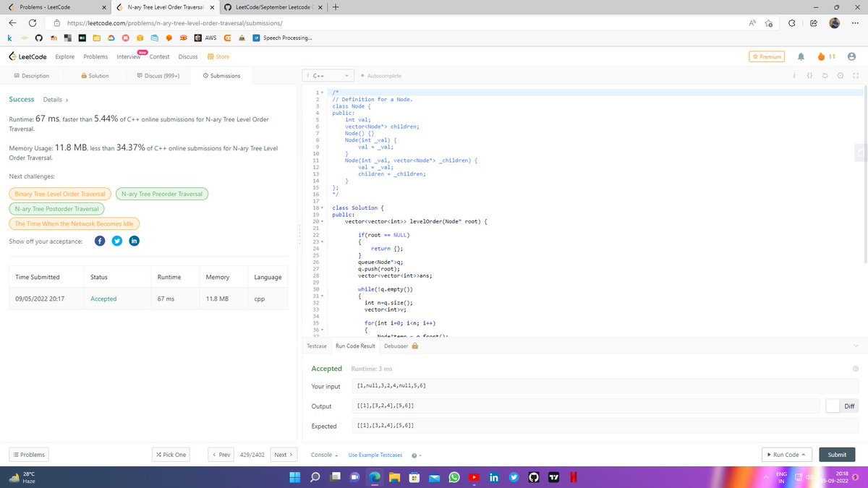
Task: Open editor info icon
Action: click(795, 76)
